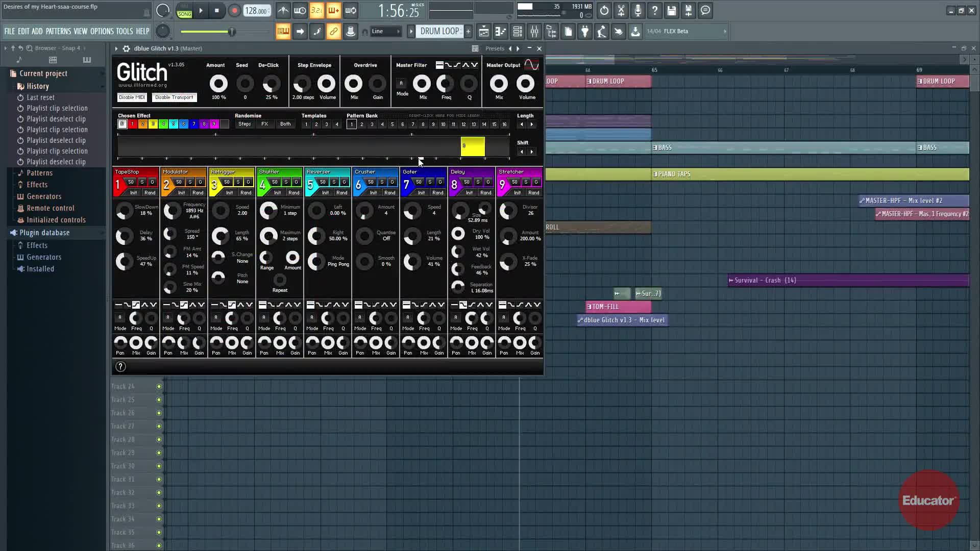
Task: Open the Piano roll icon
Action: coord(500,32)
